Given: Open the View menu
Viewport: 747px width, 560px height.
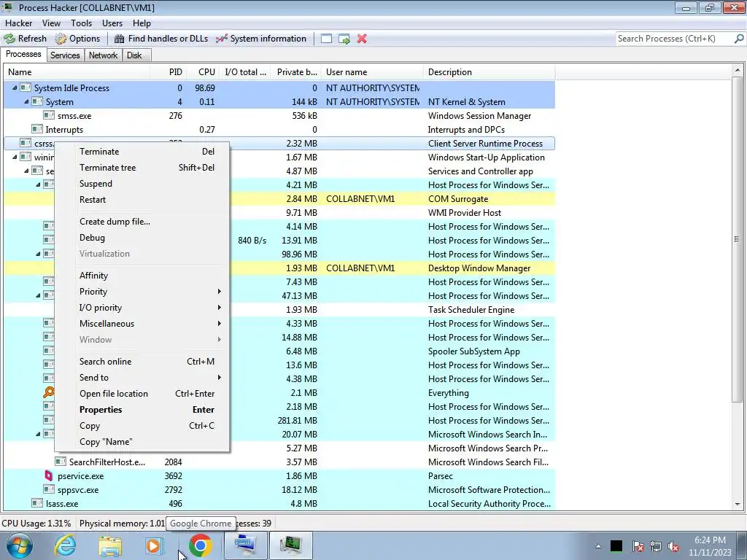Looking at the screenshot, I should pos(51,23).
